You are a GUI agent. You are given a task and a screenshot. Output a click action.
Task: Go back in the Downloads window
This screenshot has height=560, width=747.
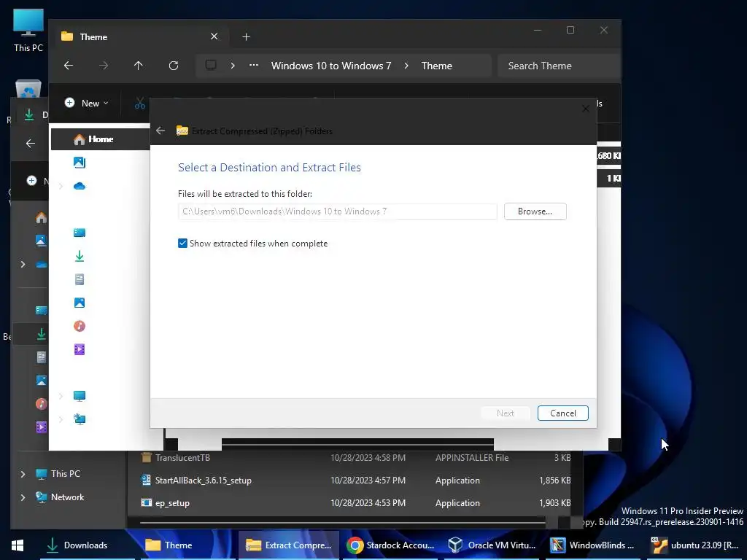pyautogui.click(x=31, y=144)
